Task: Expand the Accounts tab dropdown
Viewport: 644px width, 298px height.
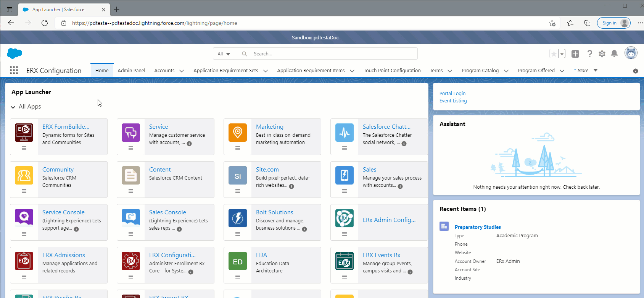Action: coord(182,71)
